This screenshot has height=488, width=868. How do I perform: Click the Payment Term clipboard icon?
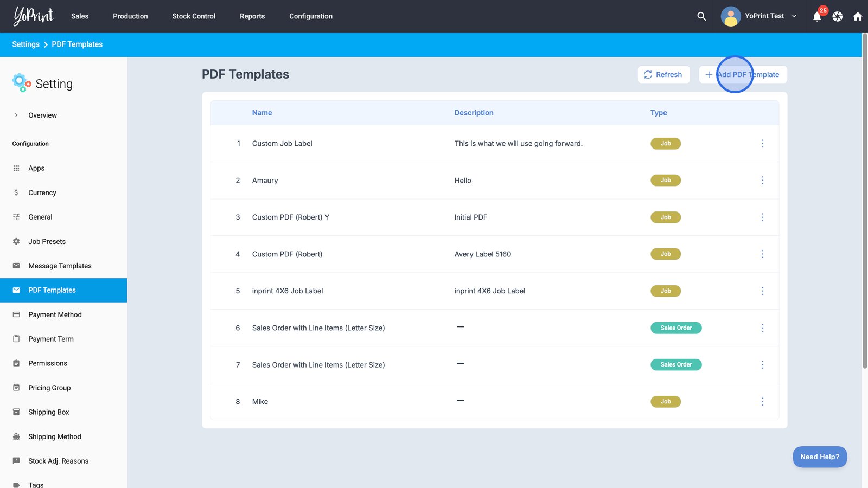click(16, 339)
